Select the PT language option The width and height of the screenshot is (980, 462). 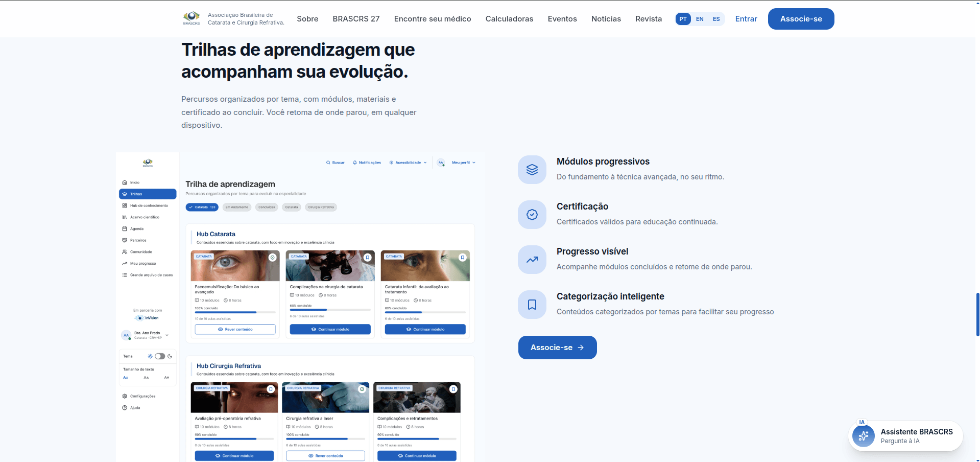(x=683, y=19)
